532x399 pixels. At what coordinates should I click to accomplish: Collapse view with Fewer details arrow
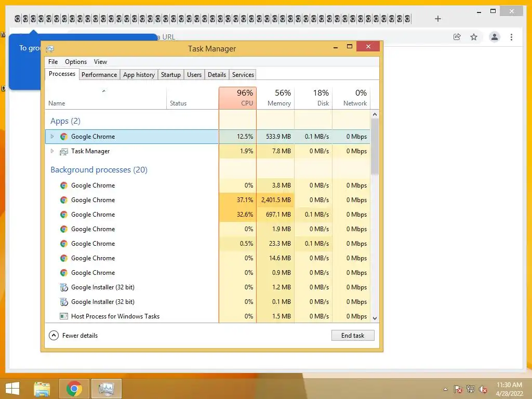pyautogui.click(x=54, y=336)
